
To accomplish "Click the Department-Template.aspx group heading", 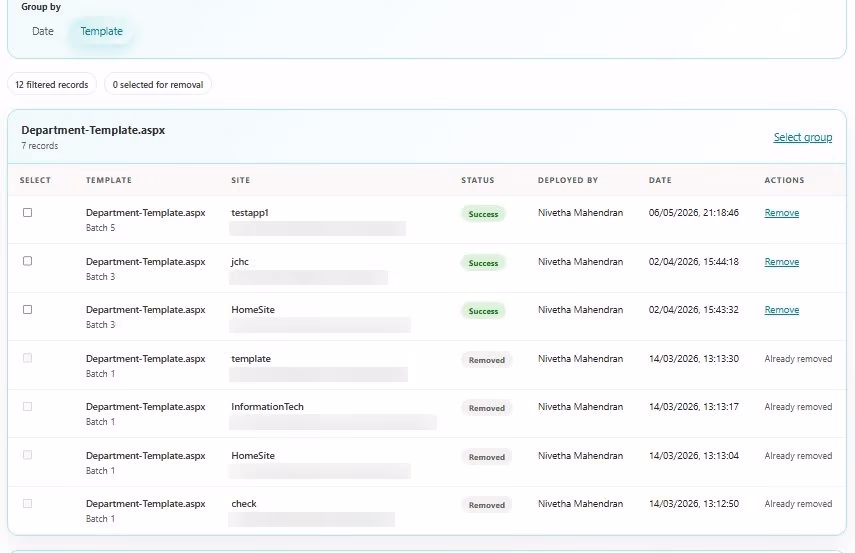I will (93, 130).
